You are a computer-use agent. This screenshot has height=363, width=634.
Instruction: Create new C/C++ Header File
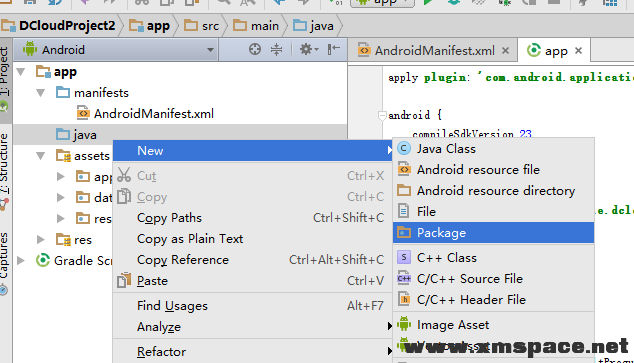click(493, 300)
